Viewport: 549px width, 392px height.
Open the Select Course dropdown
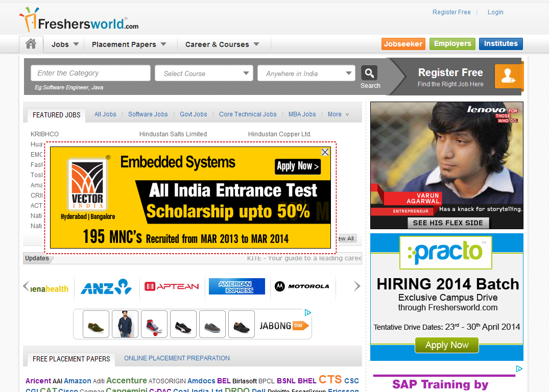pyautogui.click(x=204, y=73)
